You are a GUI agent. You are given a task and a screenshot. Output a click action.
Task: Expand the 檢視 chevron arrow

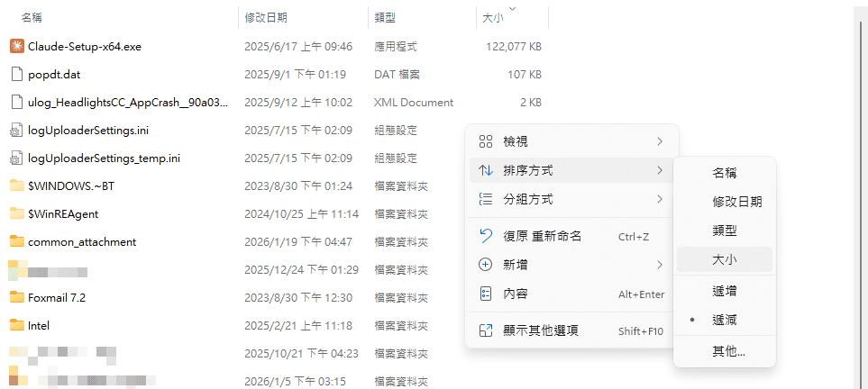pos(659,141)
